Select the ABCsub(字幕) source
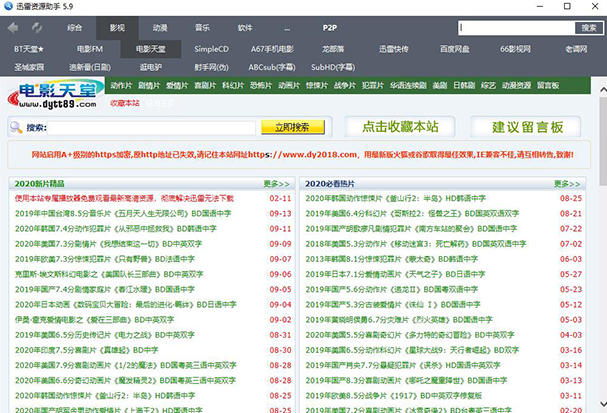Viewport: 607px width, 413px height. 272,67
